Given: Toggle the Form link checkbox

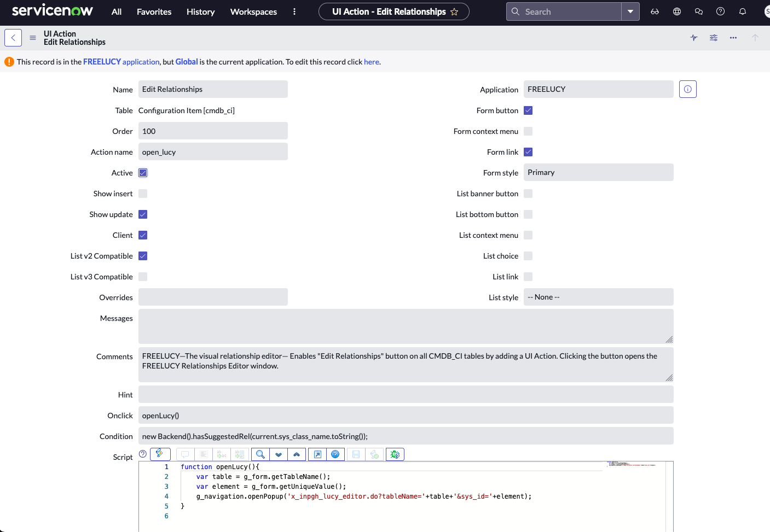Looking at the screenshot, I should [528, 152].
